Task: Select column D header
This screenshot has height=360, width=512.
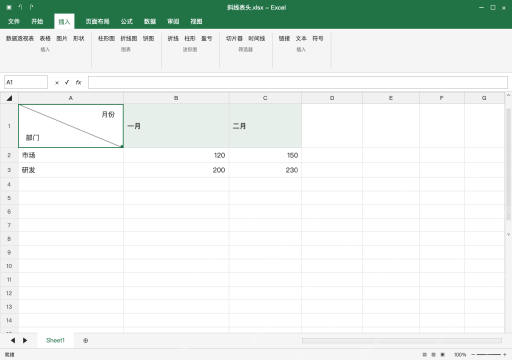Action: pyautogui.click(x=332, y=98)
